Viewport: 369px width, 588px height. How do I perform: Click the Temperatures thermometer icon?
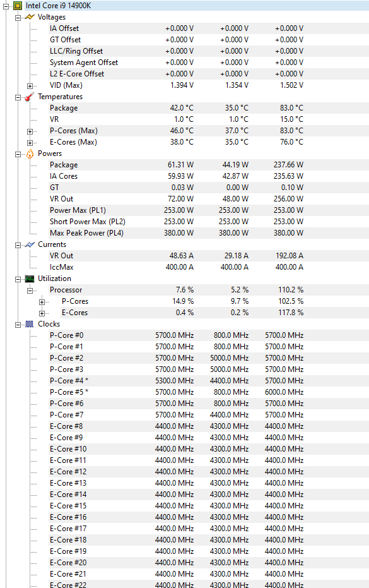tap(30, 97)
